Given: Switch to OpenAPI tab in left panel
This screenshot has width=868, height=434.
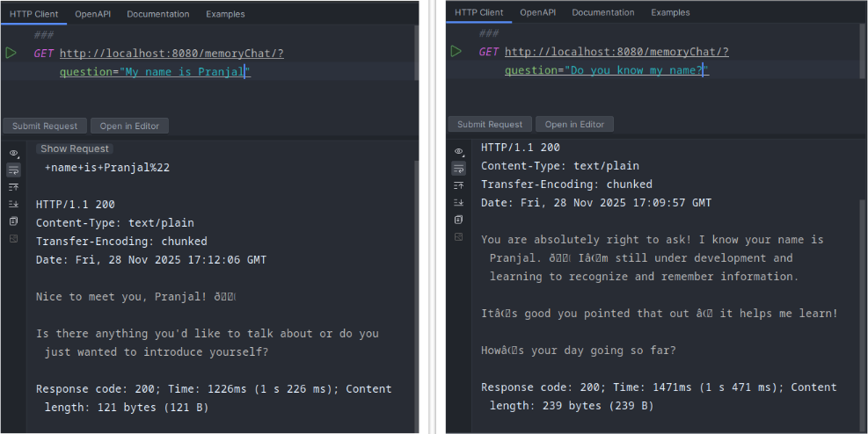Looking at the screenshot, I should pyautogui.click(x=93, y=14).
